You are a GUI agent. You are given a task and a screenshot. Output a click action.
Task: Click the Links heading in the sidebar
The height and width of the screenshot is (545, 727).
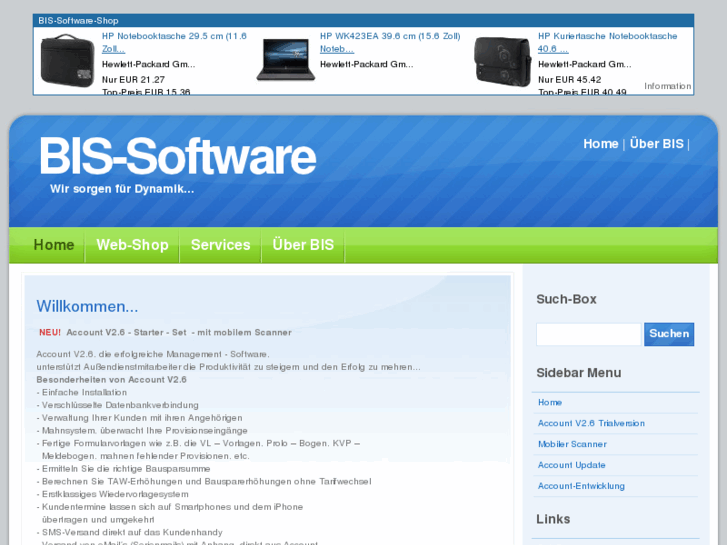pos(553,519)
